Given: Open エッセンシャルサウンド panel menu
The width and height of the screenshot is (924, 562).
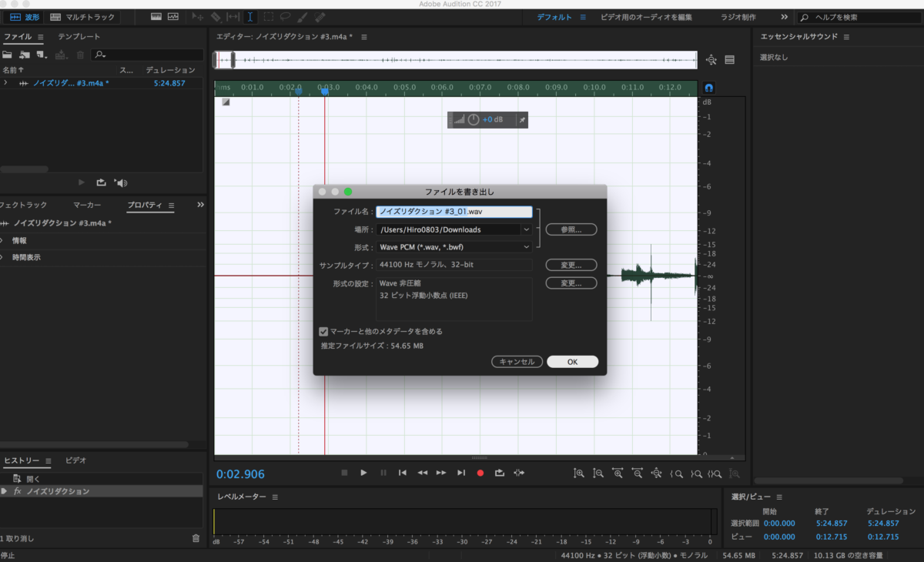Looking at the screenshot, I should click(846, 37).
